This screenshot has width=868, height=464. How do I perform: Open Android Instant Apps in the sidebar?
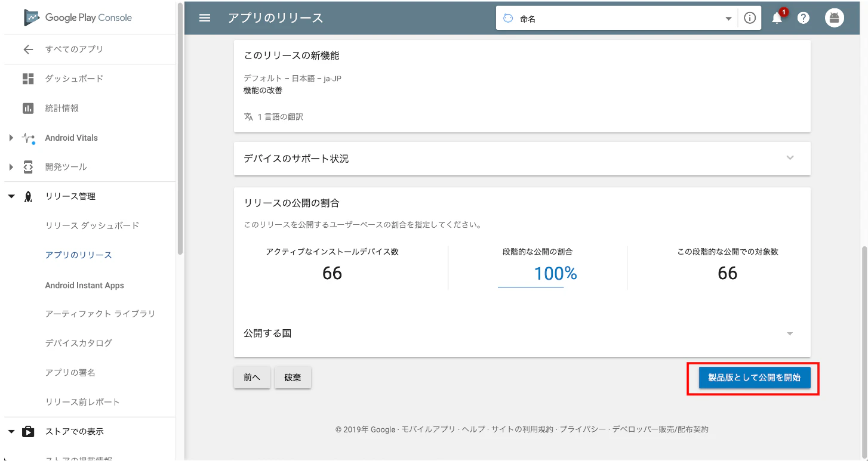click(x=85, y=285)
